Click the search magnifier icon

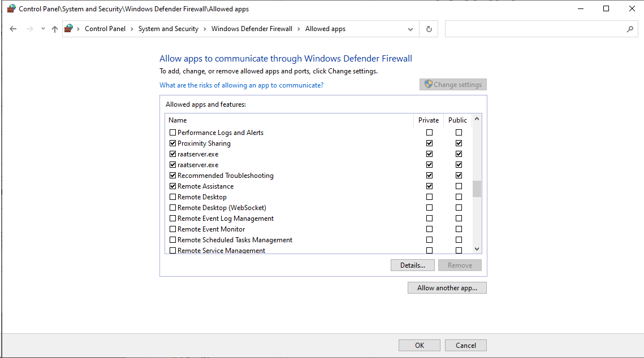(630, 29)
